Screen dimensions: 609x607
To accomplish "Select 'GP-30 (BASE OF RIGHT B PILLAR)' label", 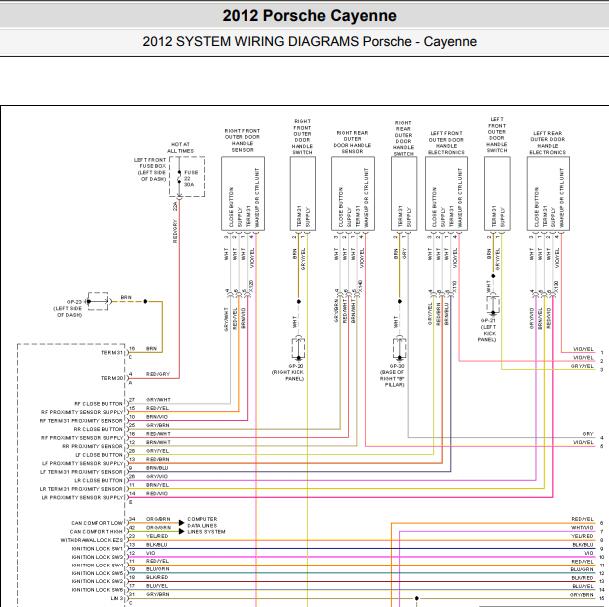I will click(393, 375).
